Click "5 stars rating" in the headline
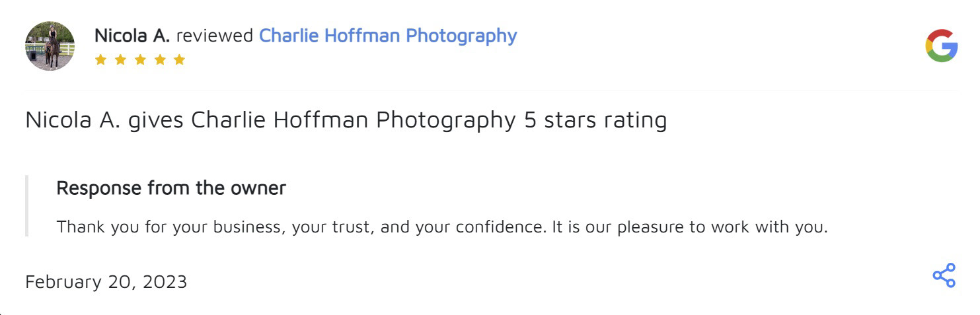Screen dimensions: 980x315 click(595, 120)
